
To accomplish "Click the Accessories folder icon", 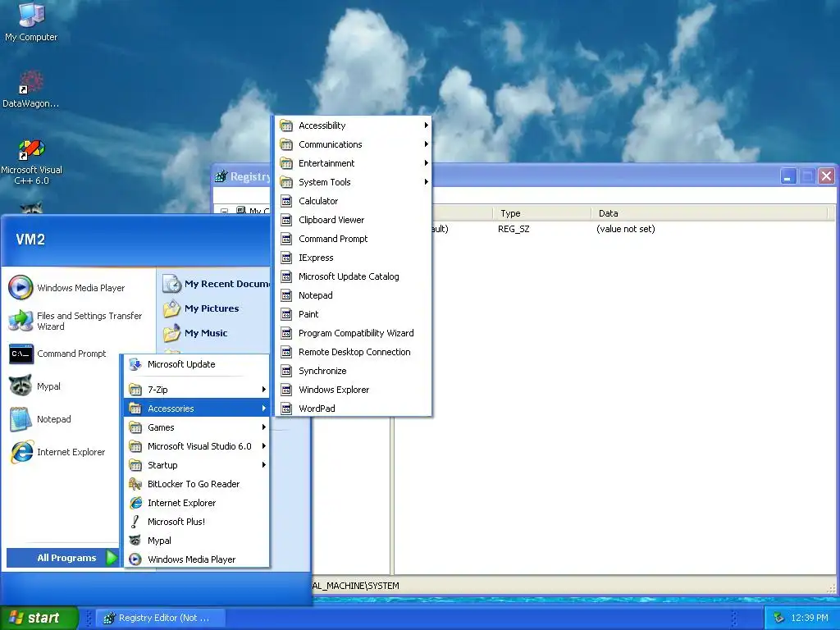I will tap(135, 409).
